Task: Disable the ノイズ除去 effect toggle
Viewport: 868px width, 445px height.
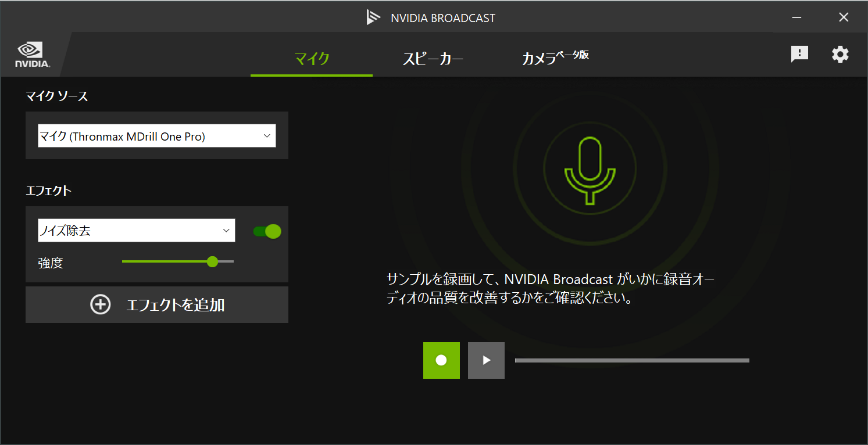Action: (x=267, y=231)
